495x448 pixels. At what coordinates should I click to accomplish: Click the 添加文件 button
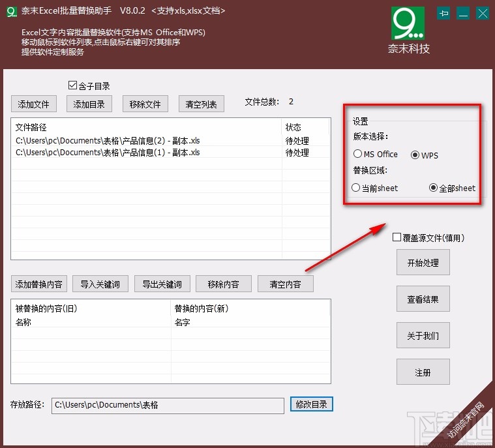point(34,104)
